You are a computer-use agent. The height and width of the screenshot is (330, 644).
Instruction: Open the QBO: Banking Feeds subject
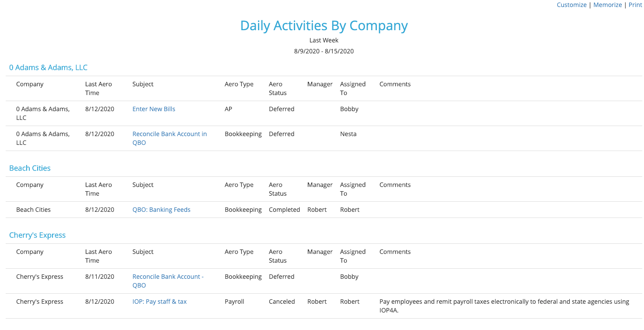click(161, 210)
